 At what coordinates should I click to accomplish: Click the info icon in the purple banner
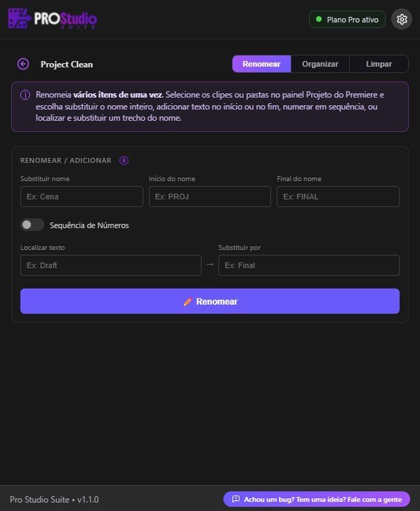(25, 95)
